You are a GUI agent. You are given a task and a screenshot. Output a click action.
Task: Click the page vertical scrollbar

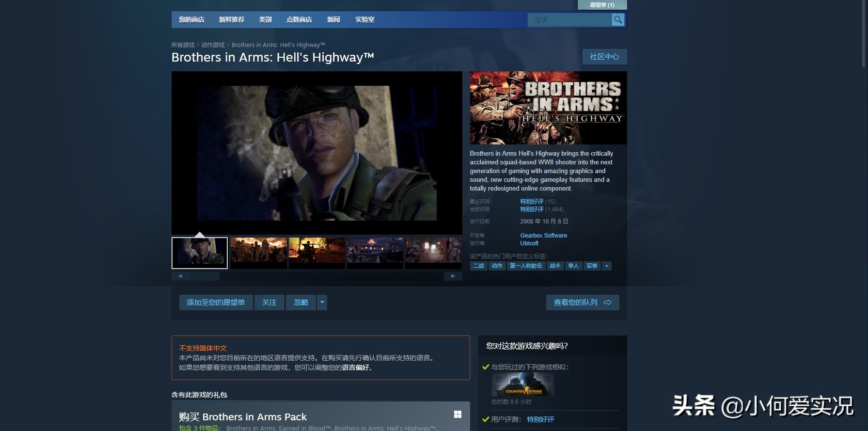coord(864,34)
